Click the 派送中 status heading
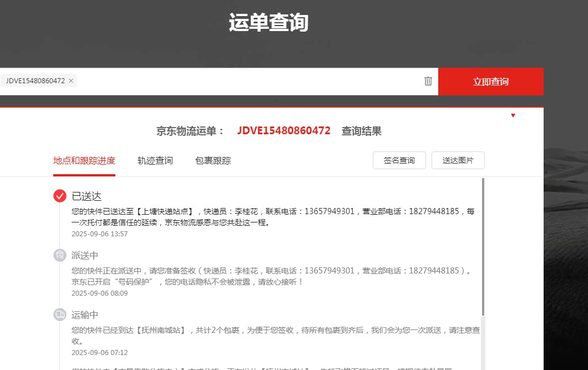This screenshot has width=588, height=370. [85, 256]
